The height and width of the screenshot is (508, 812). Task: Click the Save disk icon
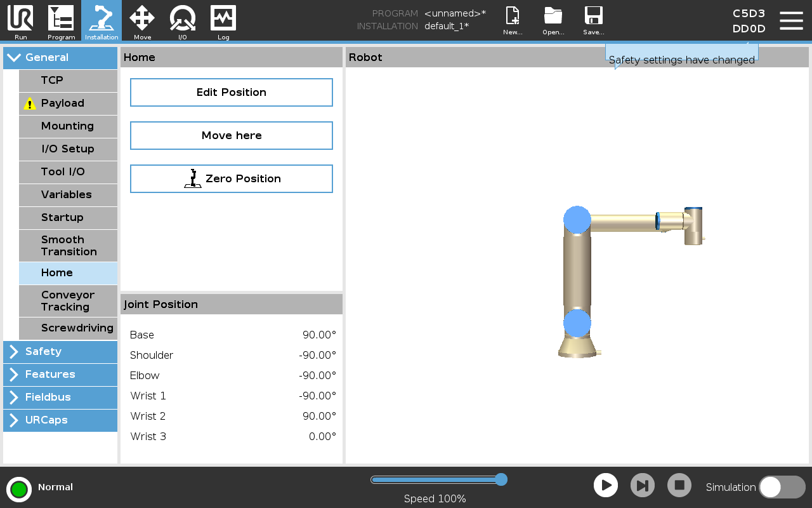click(594, 20)
